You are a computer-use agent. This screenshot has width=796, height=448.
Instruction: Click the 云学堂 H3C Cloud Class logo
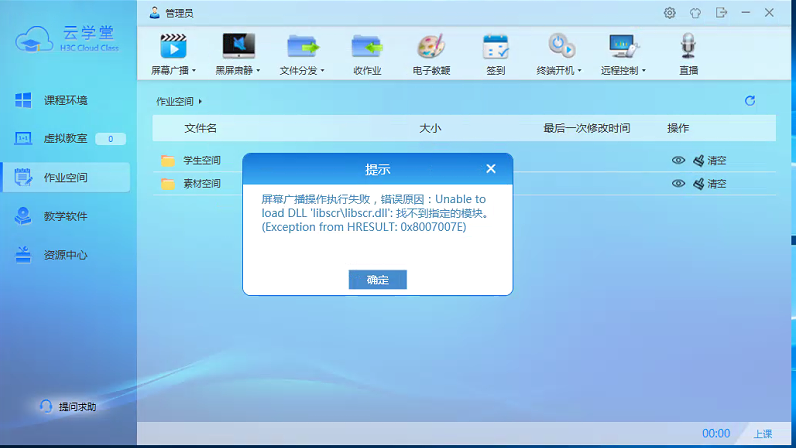(67, 39)
